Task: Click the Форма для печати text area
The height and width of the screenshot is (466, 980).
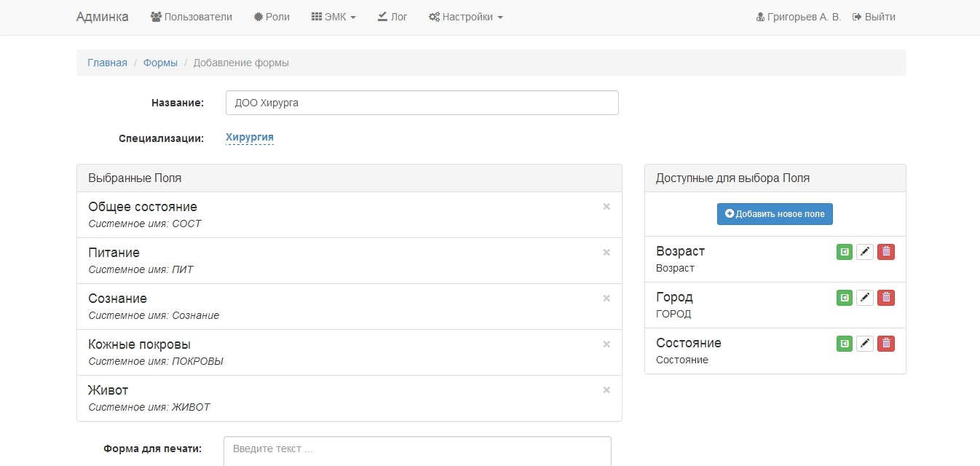Action: [x=417, y=451]
